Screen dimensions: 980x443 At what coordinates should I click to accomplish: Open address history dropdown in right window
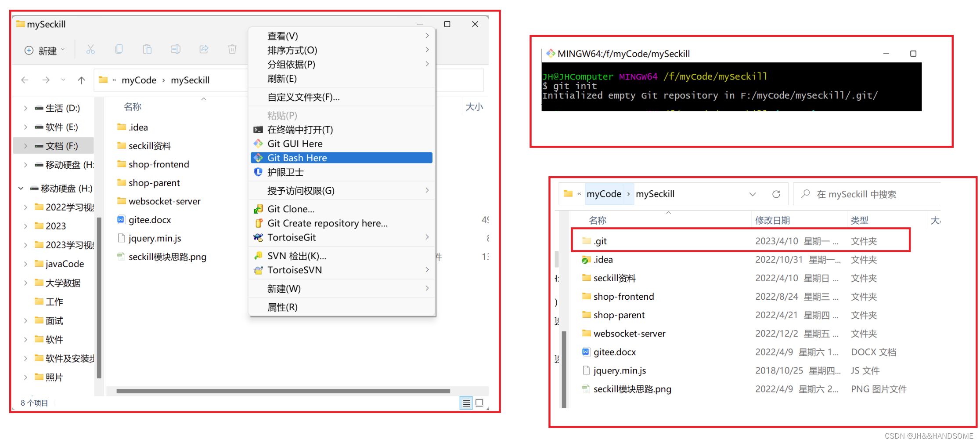pyautogui.click(x=753, y=194)
